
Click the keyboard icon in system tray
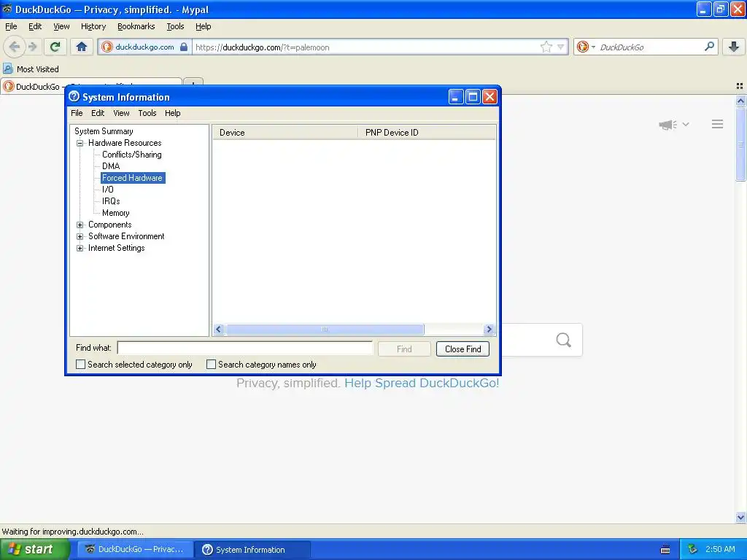665,550
